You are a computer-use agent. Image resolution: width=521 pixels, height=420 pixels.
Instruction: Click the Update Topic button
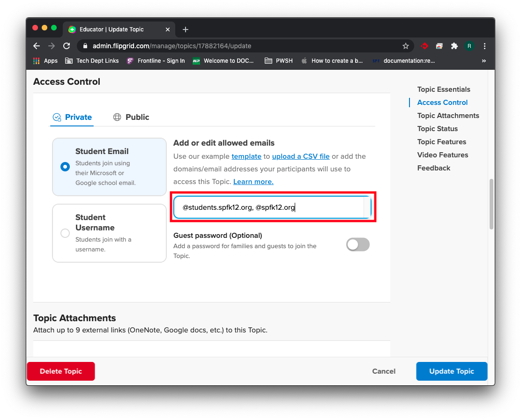[451, 371]
